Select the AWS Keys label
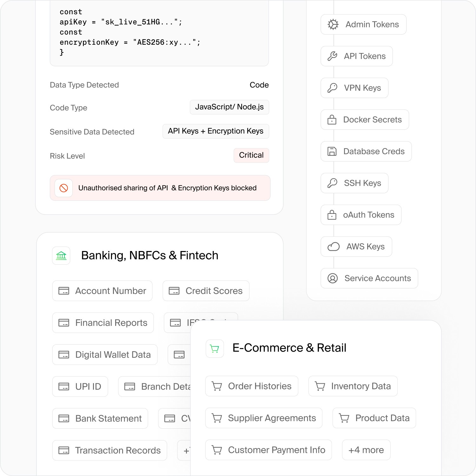Viewport: 476px width, 476px height. coord(366,247)
